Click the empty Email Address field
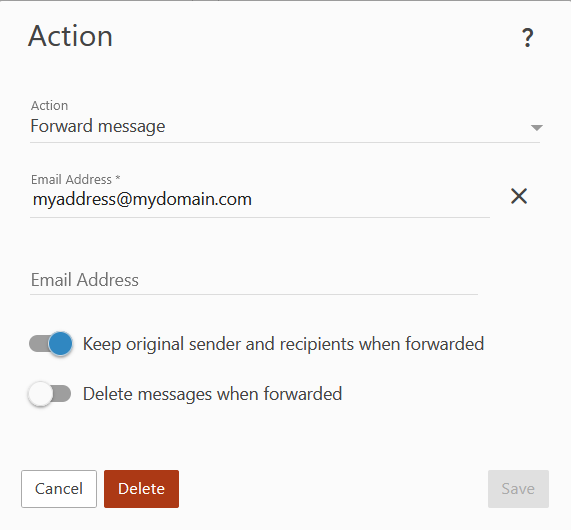This screenshot has height=530, width=571. point(254,280)
